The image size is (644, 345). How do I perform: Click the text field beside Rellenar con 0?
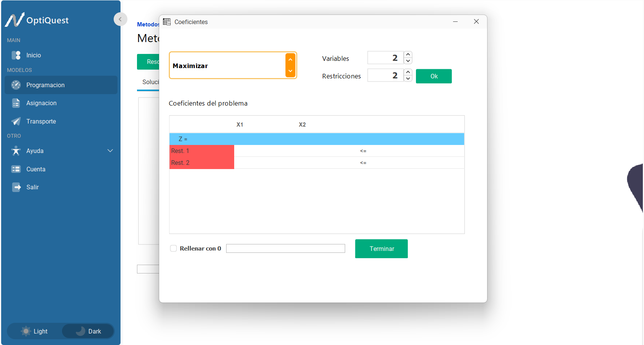[x=285, y=249]
